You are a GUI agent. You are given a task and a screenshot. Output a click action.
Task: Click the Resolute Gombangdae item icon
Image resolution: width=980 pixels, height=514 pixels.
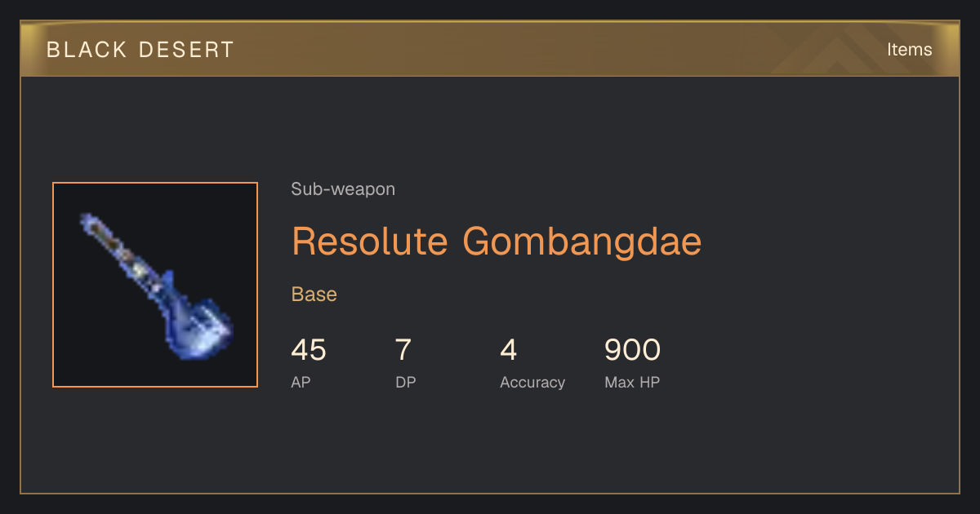click(x=155, y=285)
